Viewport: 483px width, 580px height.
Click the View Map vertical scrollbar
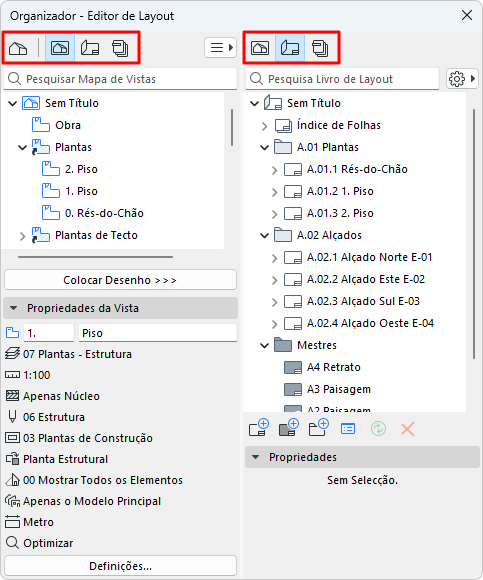coord(232,127)
